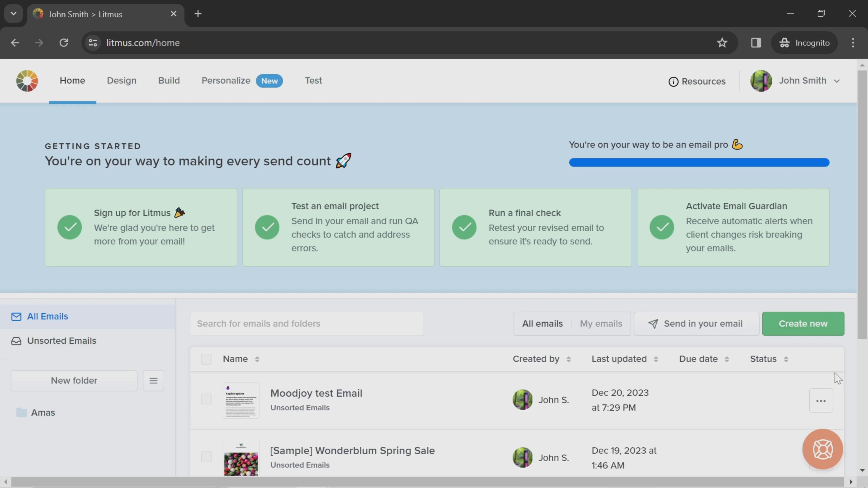The image size is (868, 488).
Task: Click the Moodjoy test Email thumbnail
Action: click(x=241, y=400)
